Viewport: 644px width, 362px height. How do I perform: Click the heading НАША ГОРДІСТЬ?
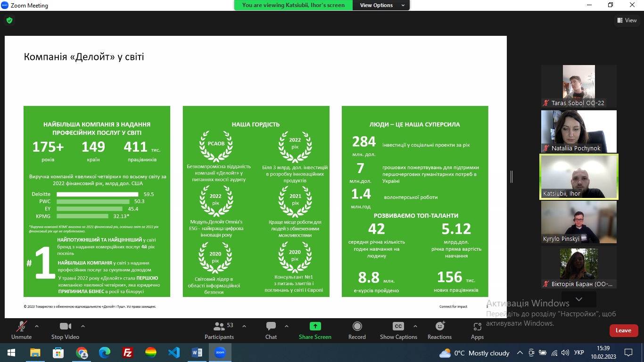(256, 124)
